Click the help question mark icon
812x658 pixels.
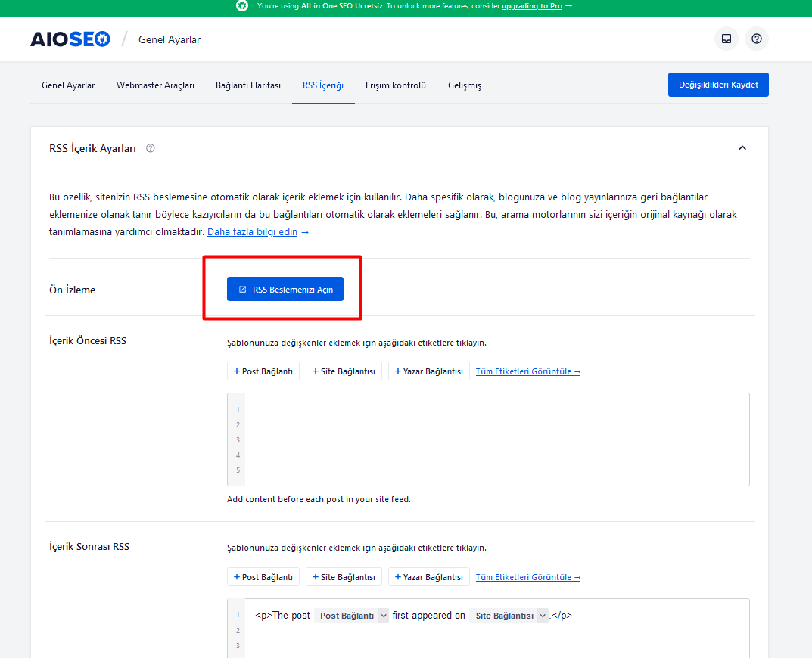tap(756, 39)
